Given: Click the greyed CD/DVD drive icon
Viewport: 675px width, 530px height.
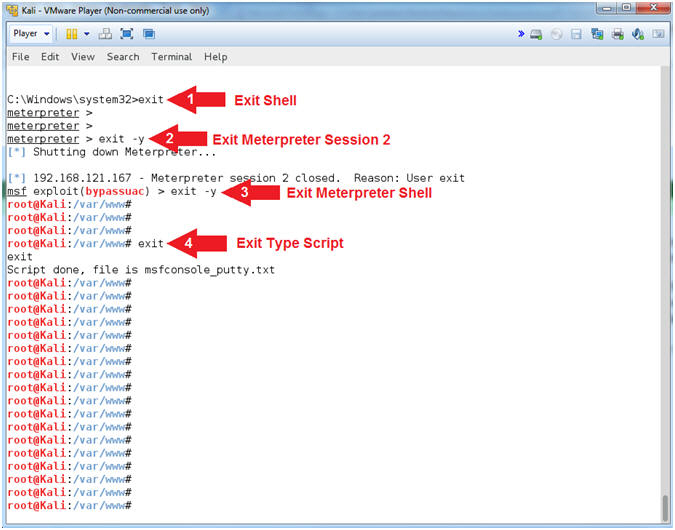Looking at the screenshot, I should coord(556,34).
